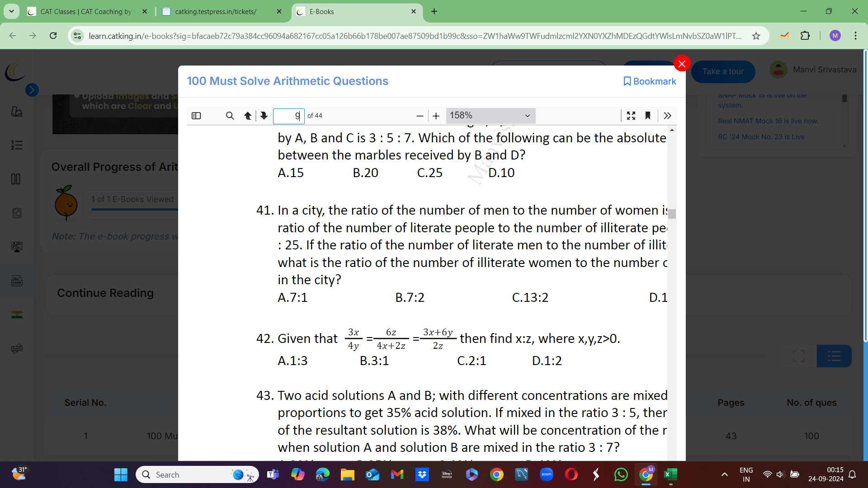
Task: Open Real NMAT Mock 16 announcement
Action: (x=768, y=121)
